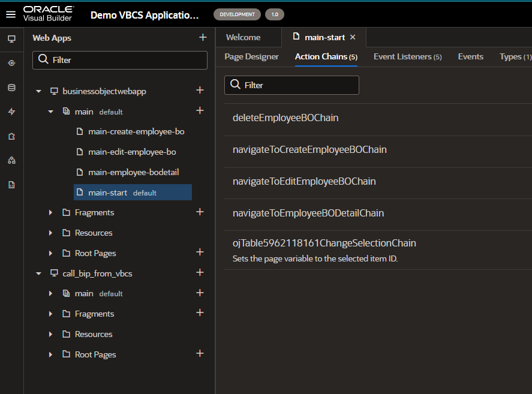Open Components puzzle piece icon
The width and height of the screenshot is (532, 394).
pyautogui.click(x=11, y=136)
